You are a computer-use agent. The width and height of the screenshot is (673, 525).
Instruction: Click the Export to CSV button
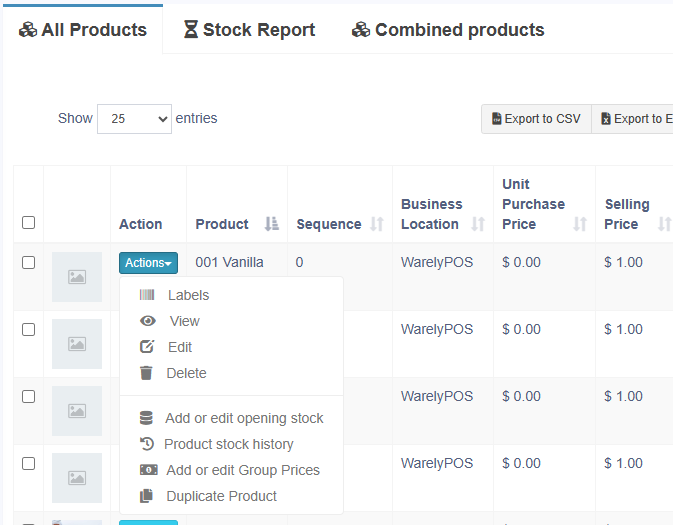(x=536, y=119)
